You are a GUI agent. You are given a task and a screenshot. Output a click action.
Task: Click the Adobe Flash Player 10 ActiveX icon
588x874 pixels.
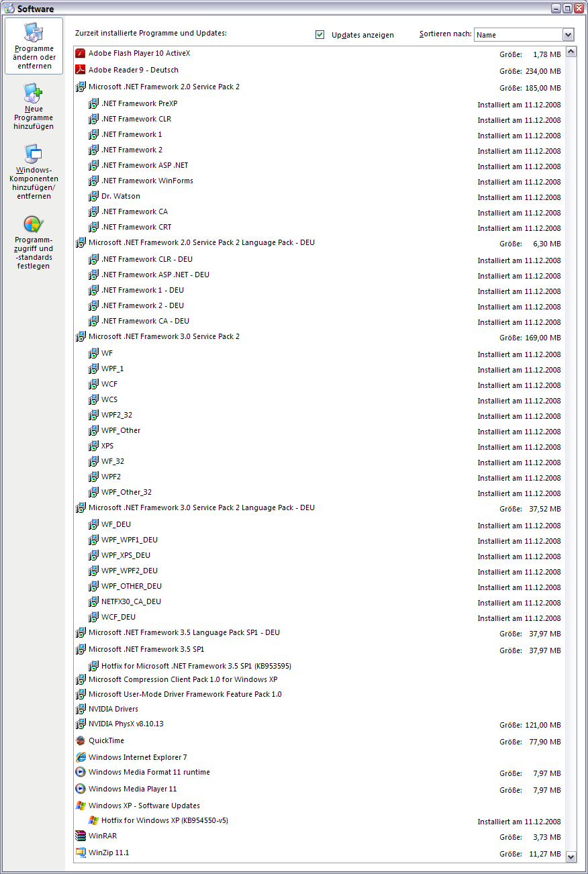pyautogui.click(x=81, y=53)
